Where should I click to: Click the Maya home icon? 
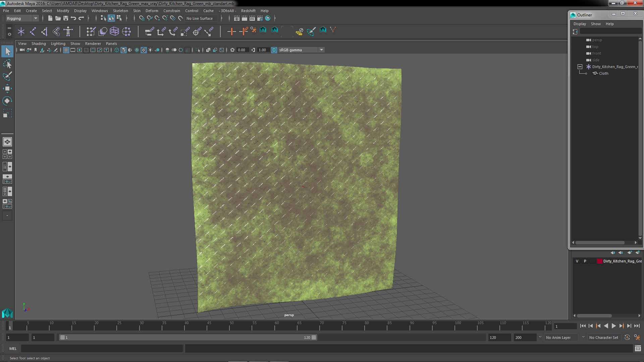coord(7,313)
